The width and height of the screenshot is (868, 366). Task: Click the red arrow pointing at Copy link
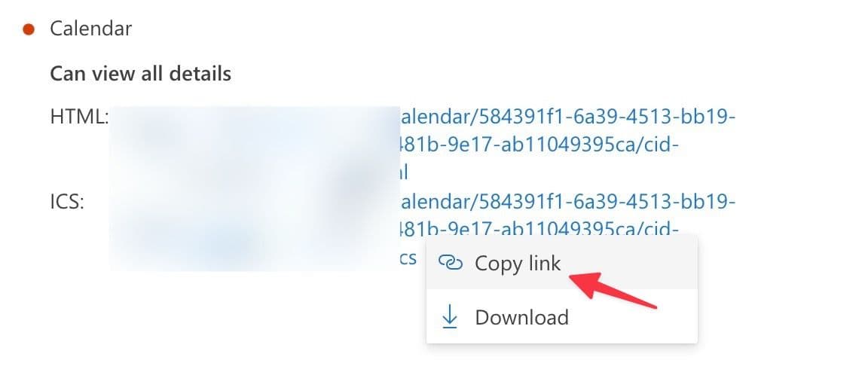[613, 290]
